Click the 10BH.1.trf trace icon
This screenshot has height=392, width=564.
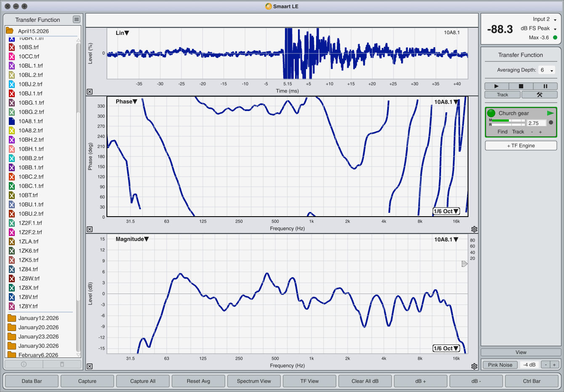point(12,149)
